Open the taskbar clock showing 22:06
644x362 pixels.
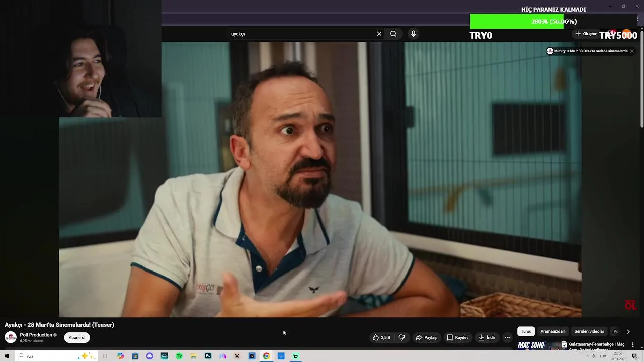point(618,356)
